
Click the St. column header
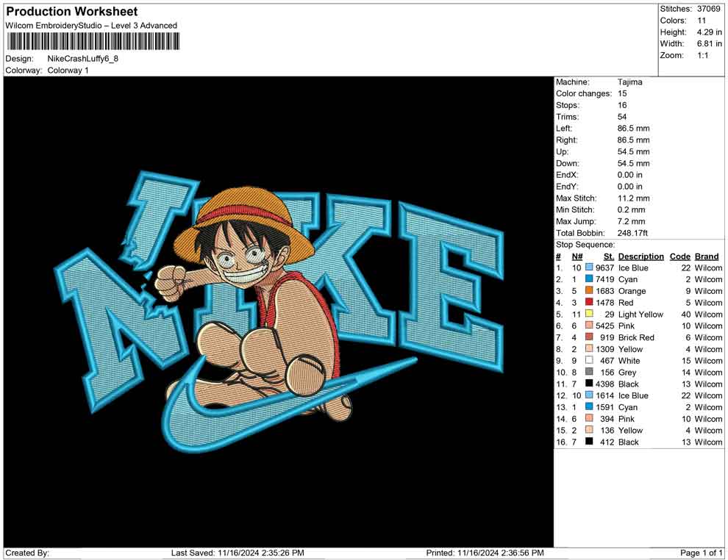(609, 256)
